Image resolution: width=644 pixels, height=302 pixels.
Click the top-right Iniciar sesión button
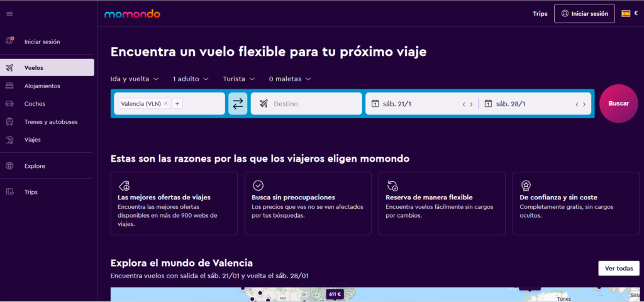(x=584, y=14)
